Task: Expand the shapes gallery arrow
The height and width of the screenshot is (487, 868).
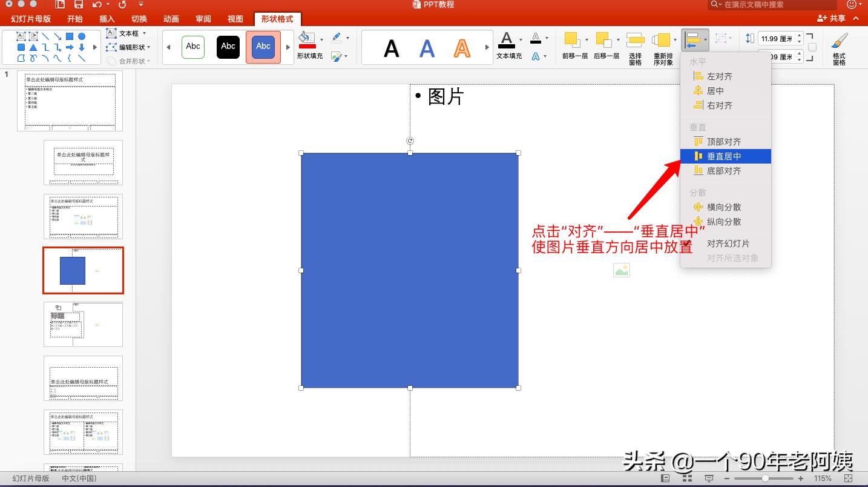Action: (x=94, y=47)
